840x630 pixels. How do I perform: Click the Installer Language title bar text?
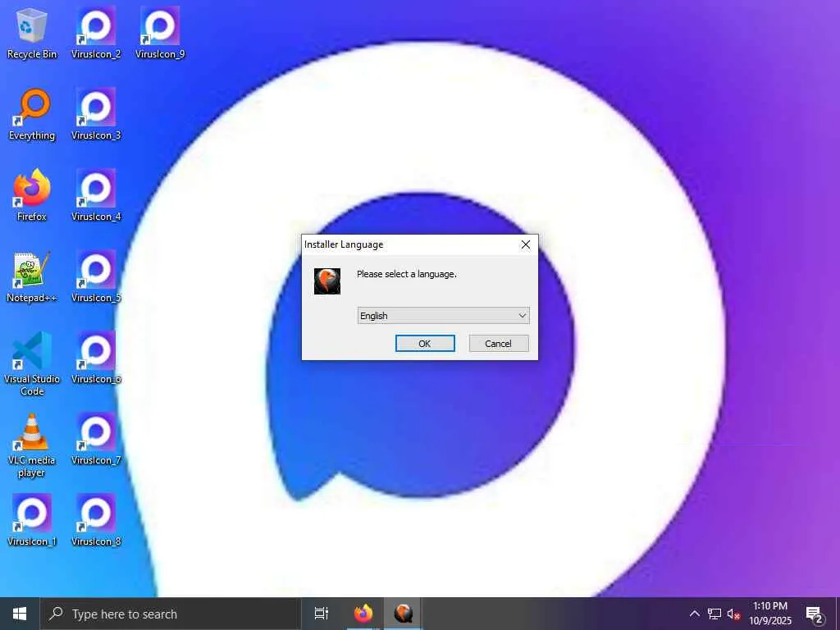344,244
